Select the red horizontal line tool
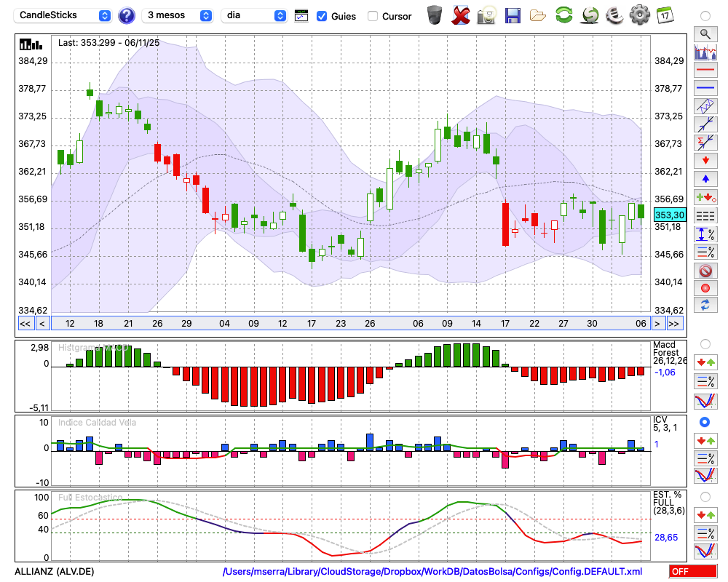This screenshot has width=728, height=582. click(x=705, y=70)
